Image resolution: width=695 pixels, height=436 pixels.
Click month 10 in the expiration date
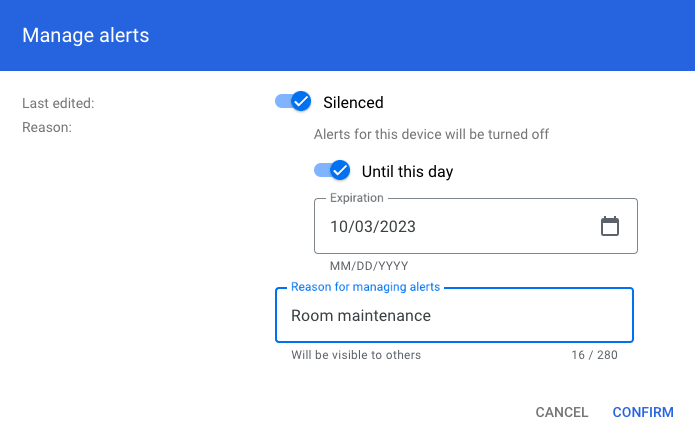[x=340, y=227]
